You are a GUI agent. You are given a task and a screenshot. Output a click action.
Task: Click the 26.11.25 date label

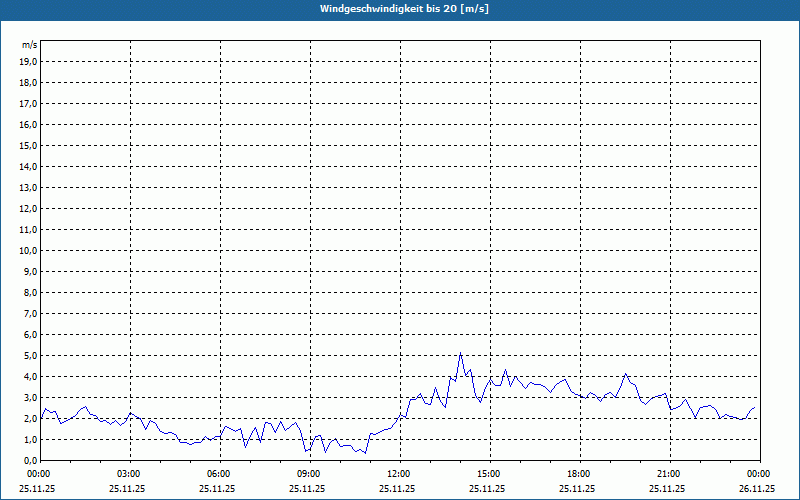click(x=757, y=489)
